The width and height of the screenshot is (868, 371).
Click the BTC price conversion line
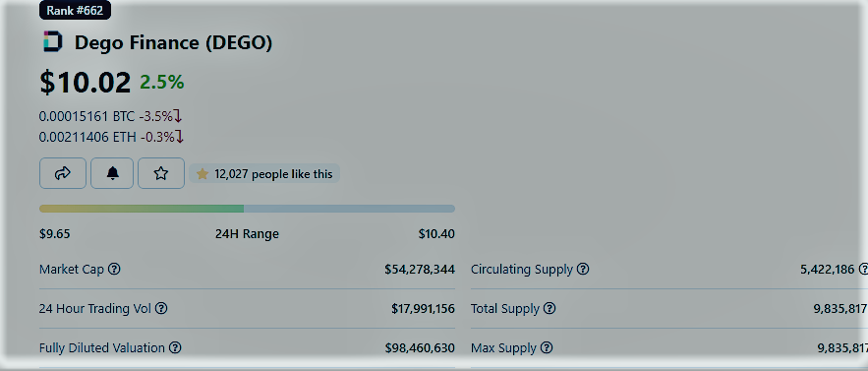coord(111,116)
